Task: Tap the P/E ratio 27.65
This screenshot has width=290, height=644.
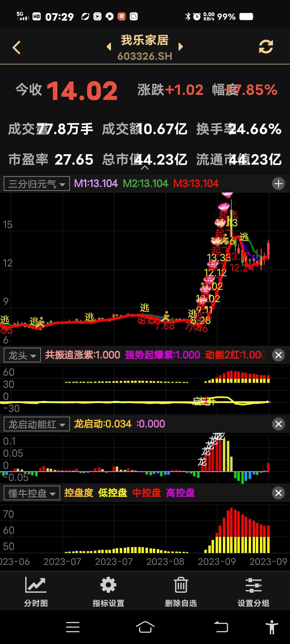Action: click(74, 160)
